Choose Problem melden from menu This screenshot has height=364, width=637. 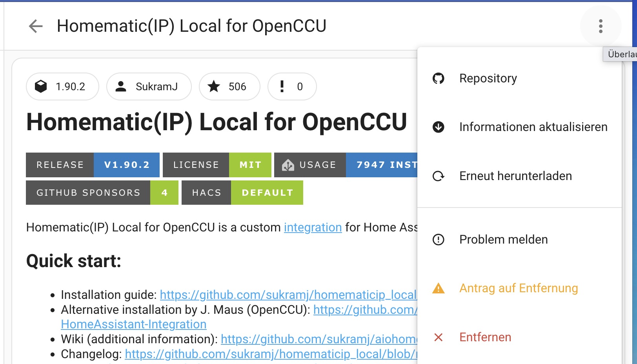[503, 240]
